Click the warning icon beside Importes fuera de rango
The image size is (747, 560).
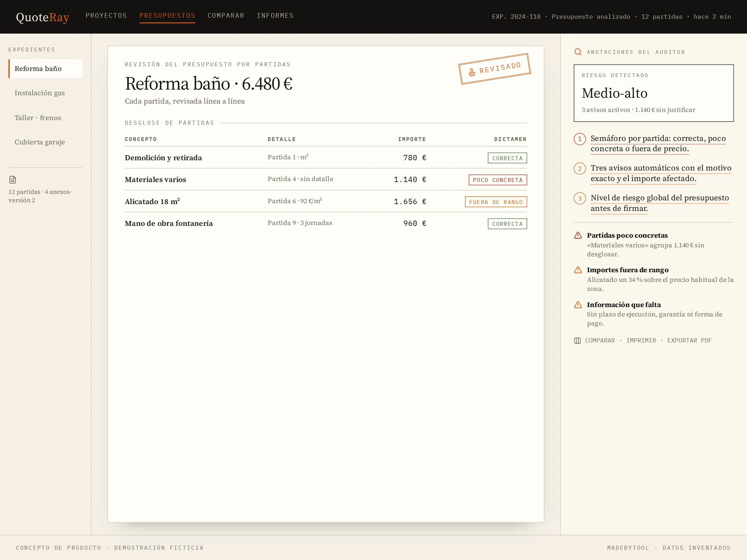(578, 270)
